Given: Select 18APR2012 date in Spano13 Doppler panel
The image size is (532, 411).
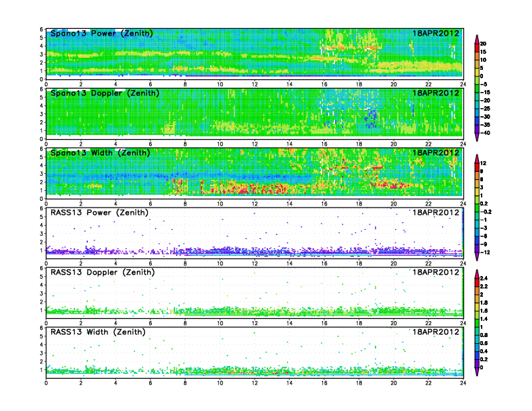Looking at the screenshot, I should (436, 93).
